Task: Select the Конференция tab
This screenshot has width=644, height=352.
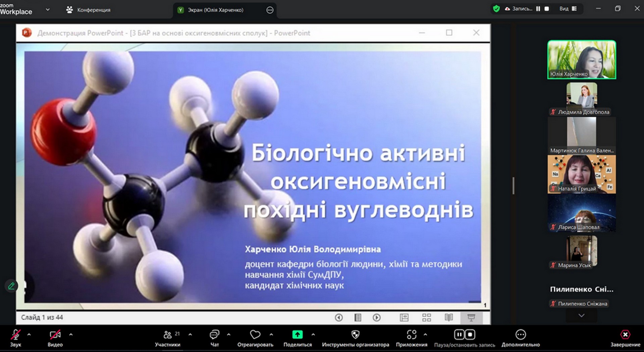Action: (89, 10)
